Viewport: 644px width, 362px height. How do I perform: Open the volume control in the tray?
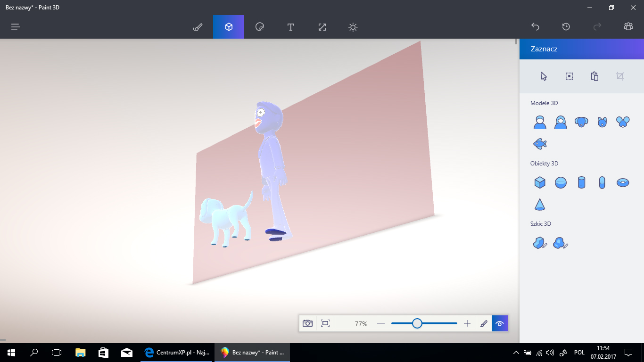550,352
